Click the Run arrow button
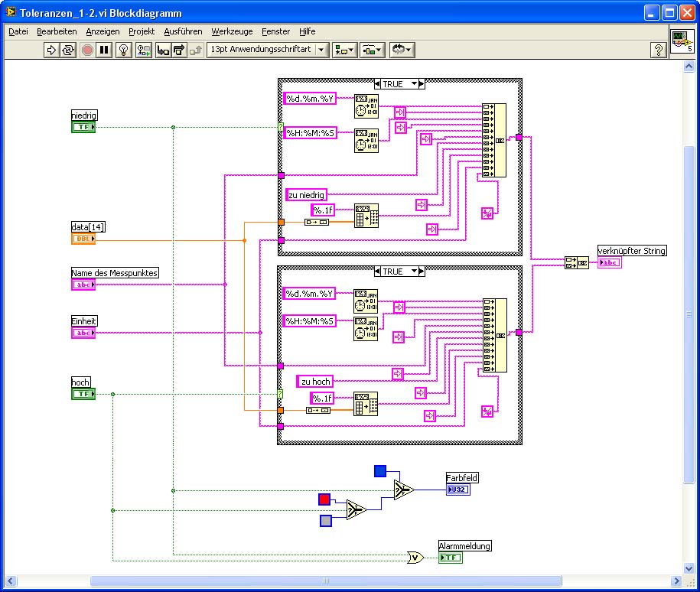 coord(51,50)
